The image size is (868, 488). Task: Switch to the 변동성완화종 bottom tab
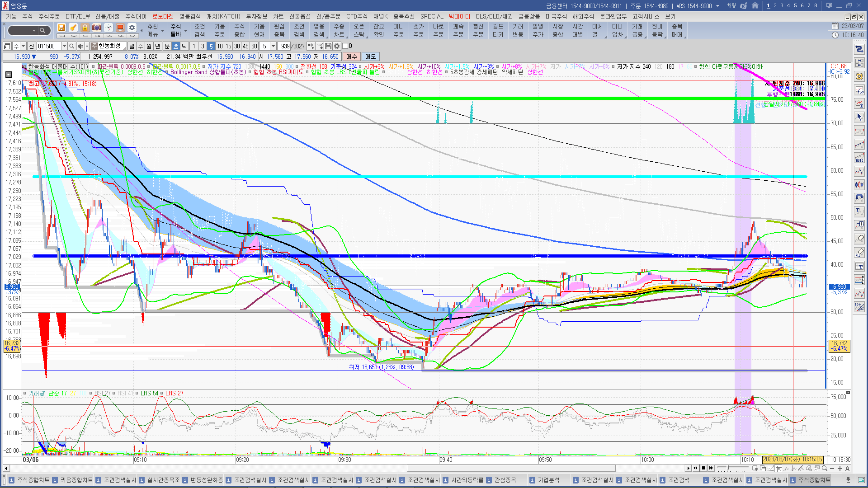206,480
